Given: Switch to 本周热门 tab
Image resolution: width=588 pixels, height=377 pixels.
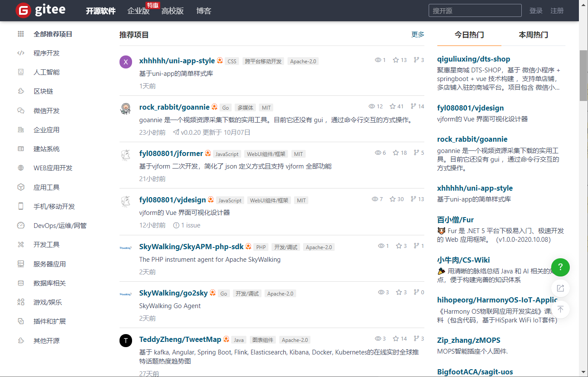Looking at the screenshot, I should click(x=533, y=35).
